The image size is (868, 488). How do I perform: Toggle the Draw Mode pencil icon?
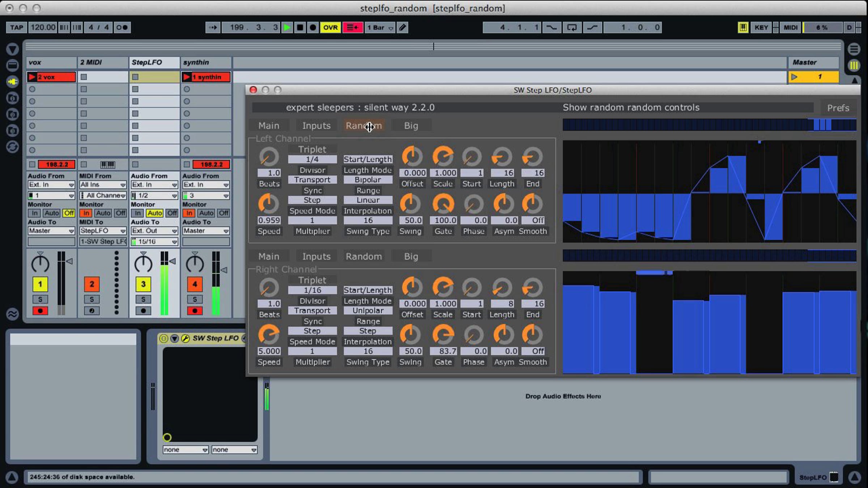point(403,27)
